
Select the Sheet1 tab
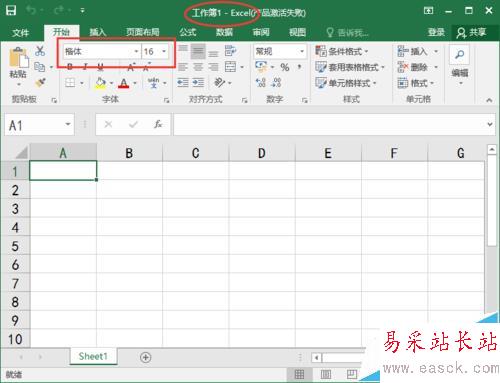point(93,356)
